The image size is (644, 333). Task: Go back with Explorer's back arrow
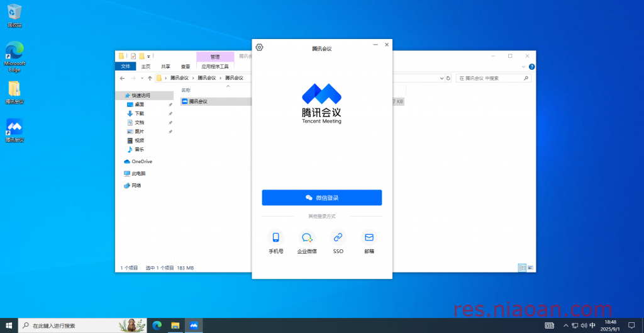coord(122,78)
